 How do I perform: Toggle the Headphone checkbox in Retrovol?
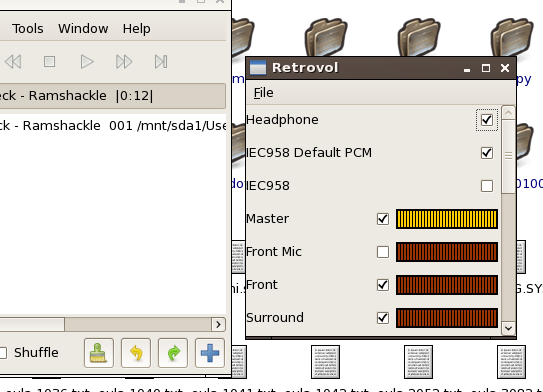pyautogui.click(x=487, y=120)
